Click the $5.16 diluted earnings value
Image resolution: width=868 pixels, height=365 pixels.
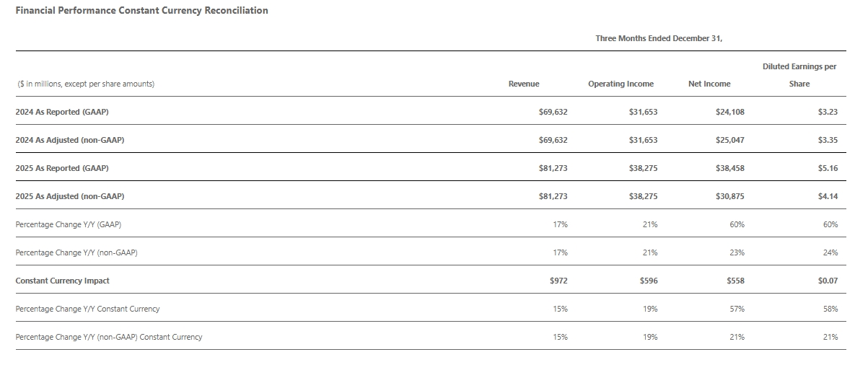point(828,168)
